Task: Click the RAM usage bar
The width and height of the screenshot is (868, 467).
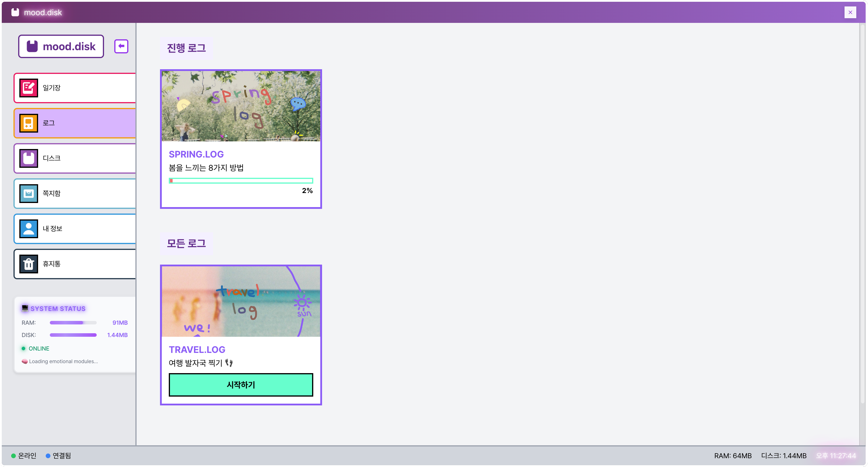Action: click(73, 323)
